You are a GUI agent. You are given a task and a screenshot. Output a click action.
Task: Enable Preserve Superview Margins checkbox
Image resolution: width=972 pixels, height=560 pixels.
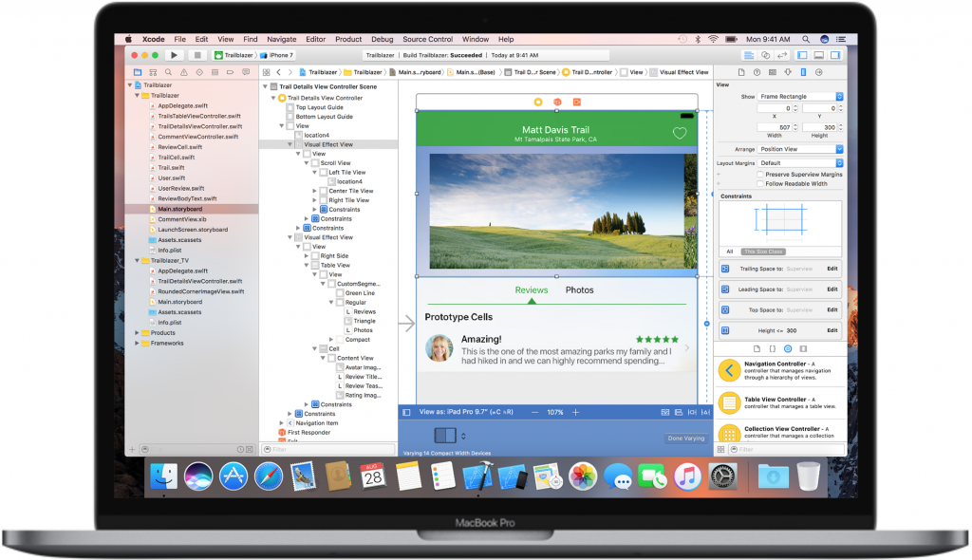(x=760, y=175)
